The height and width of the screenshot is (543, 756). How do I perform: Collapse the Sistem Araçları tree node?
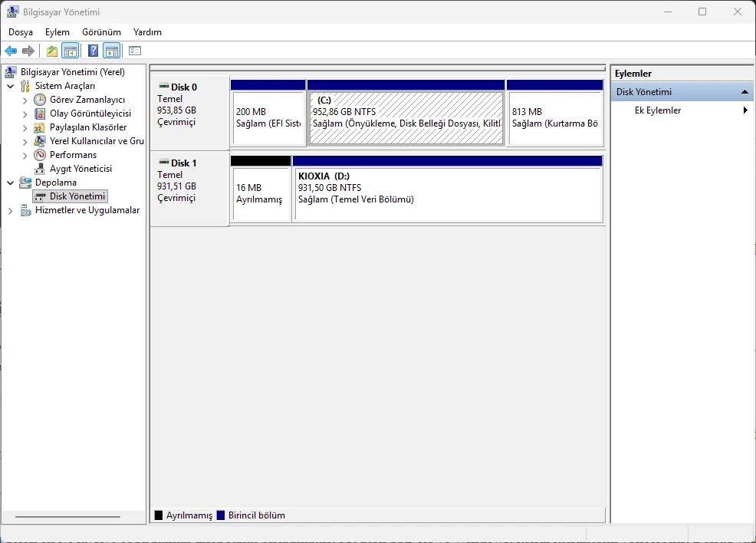point(11,87)
